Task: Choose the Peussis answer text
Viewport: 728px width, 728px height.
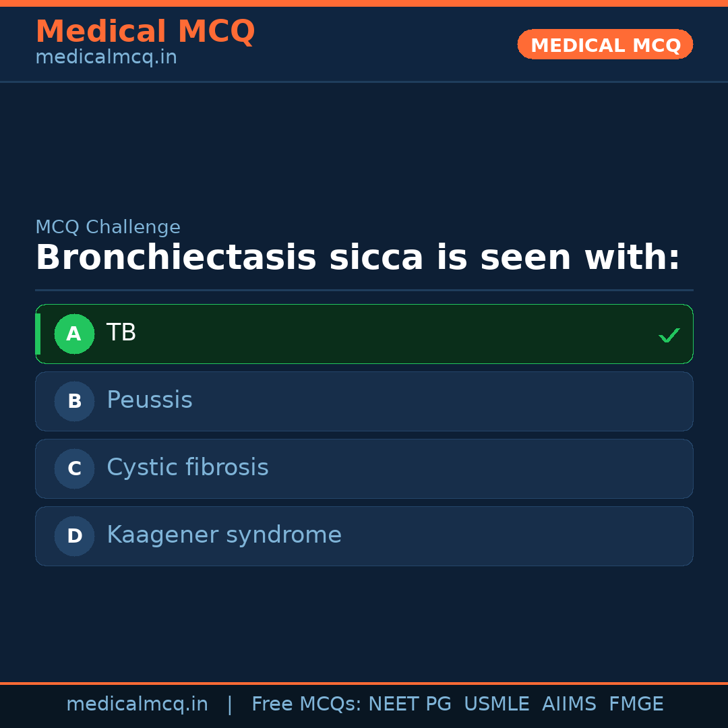Action: (150, 400)
